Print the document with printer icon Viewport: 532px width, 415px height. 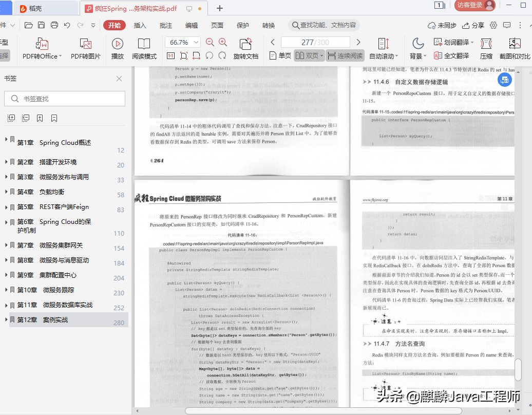[x=54, y=25]
